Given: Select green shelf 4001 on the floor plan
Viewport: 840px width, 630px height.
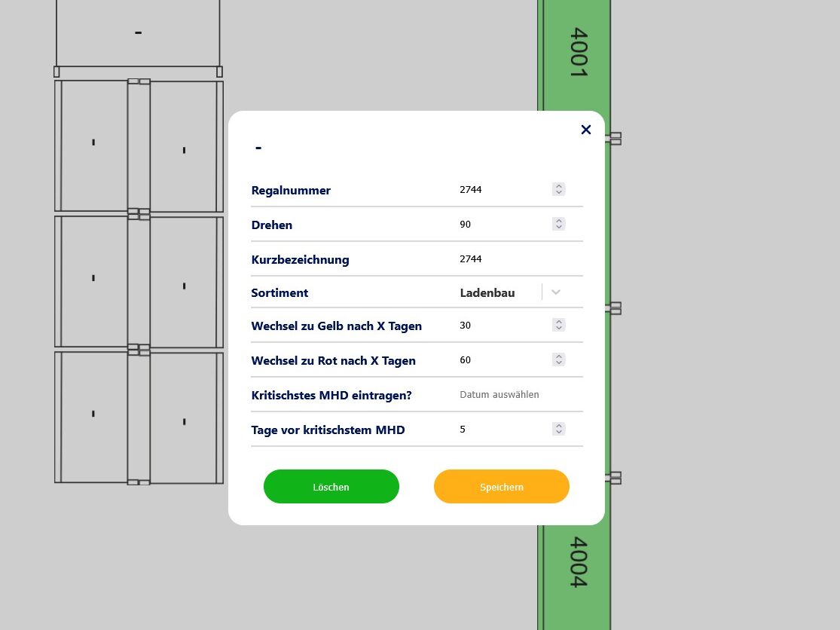Looking at the screenshot, I should click(577, 53).
